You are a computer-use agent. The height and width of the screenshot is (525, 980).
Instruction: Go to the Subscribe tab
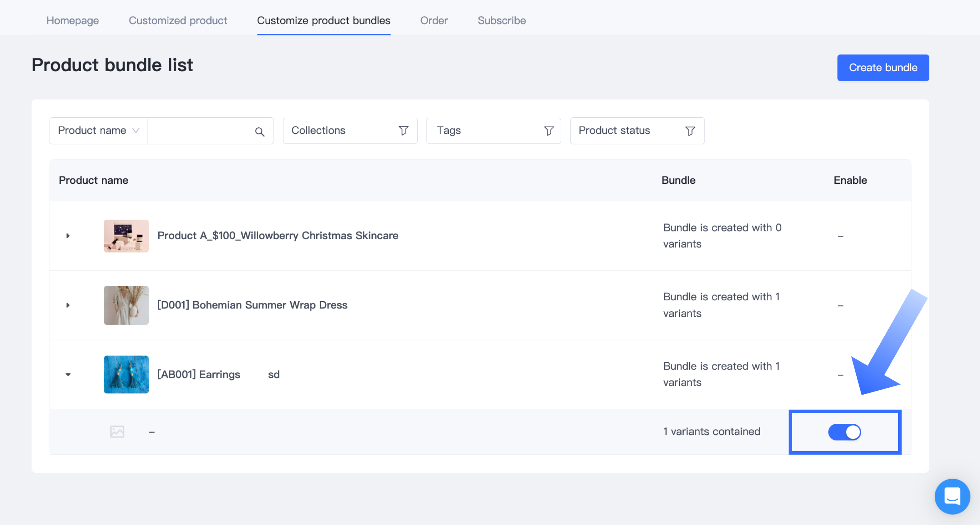click(x=502, y=20)
